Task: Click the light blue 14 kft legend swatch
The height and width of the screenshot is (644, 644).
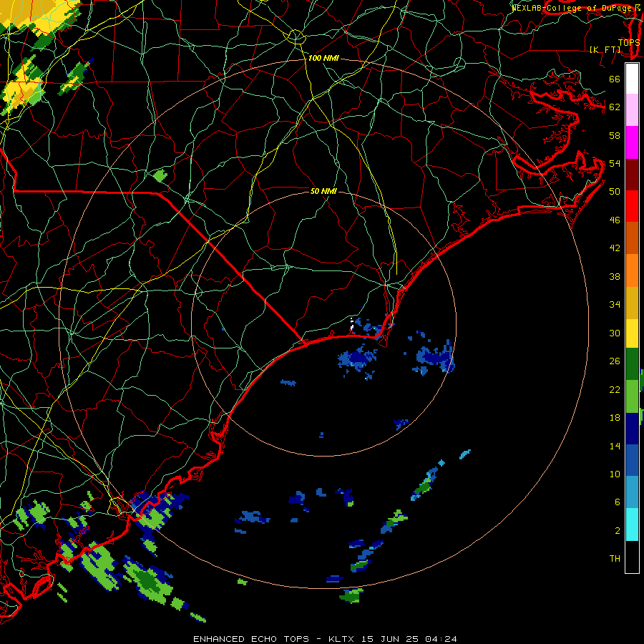Action: pos(632,492)
